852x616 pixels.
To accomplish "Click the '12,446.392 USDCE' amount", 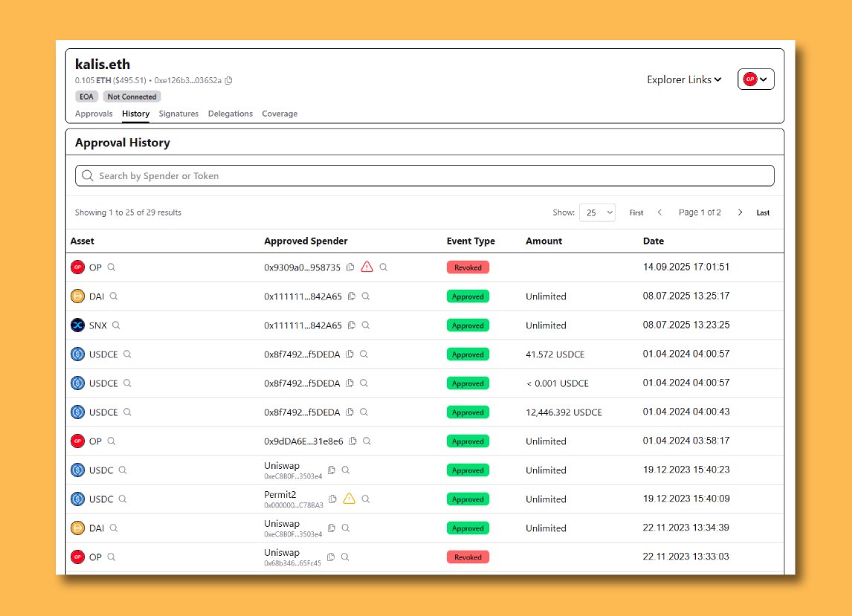I will (564, 412).
